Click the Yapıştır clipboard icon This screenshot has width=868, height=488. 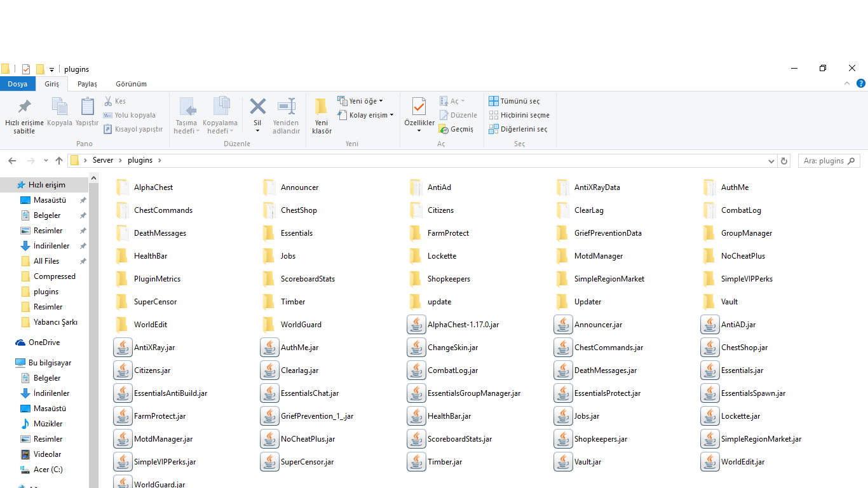pyautogui.click(x=87, y=107)
